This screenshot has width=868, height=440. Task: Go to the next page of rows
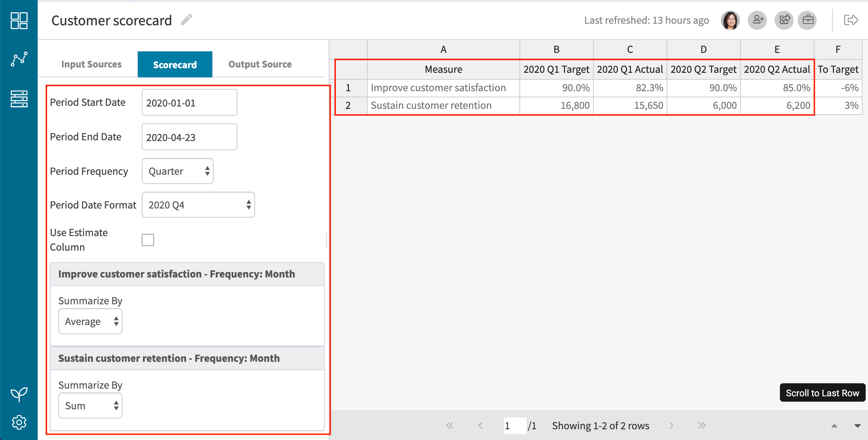point(671,425)
